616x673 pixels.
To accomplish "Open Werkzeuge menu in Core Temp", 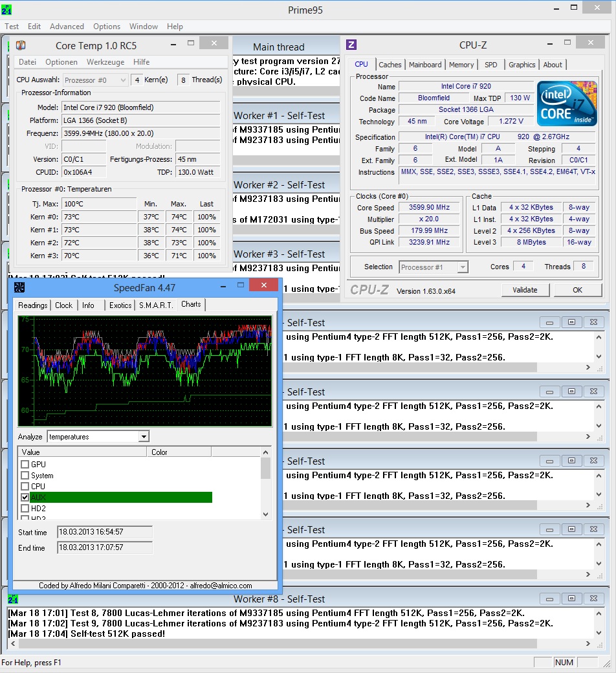I will point(105,62).
